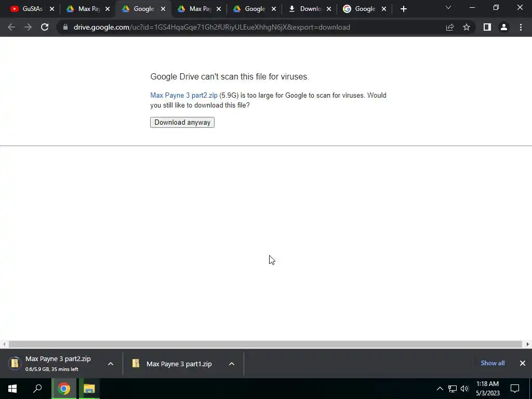
Task: Minimize the Chrome window
Action: [472, 7]
